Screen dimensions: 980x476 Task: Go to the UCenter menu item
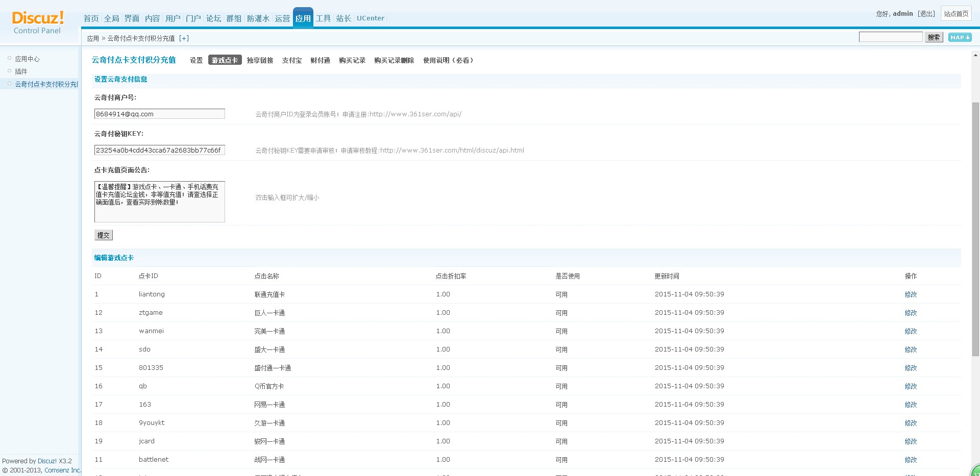click(x=370, y=18)
